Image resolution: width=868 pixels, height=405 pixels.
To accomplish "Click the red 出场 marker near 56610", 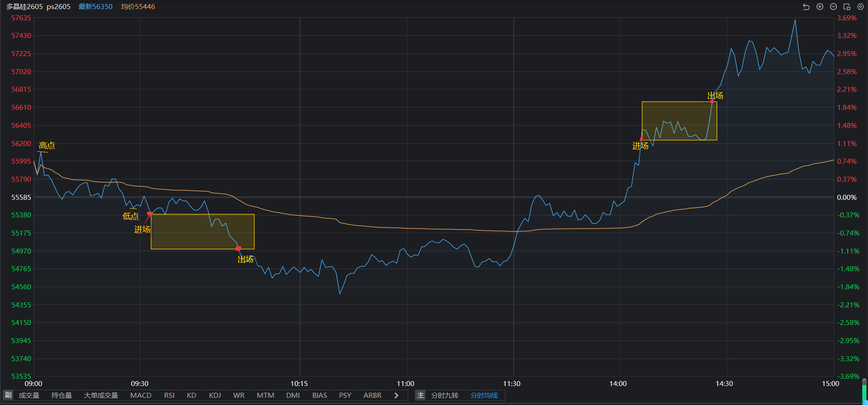I will (x=712, y=102).
